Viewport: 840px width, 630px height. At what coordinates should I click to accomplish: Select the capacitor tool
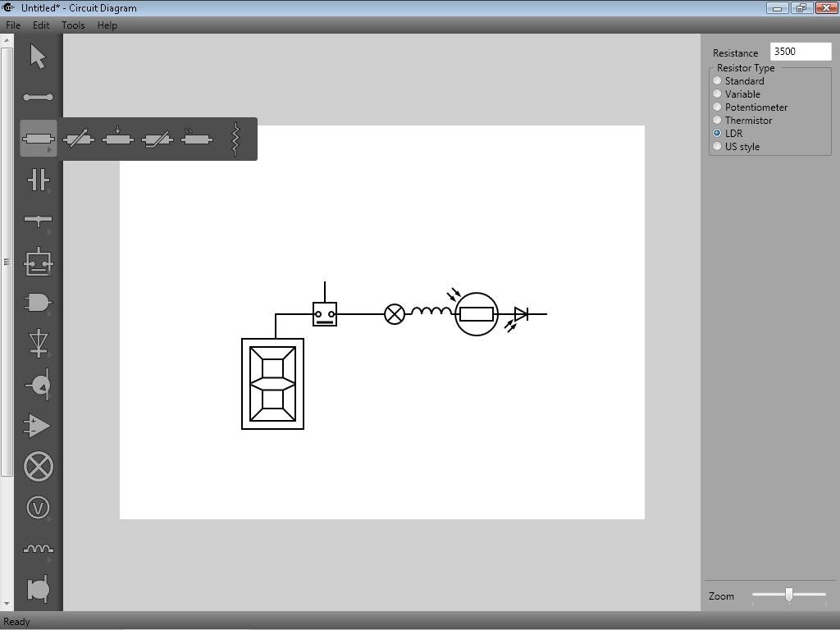(x=37, y=179)
